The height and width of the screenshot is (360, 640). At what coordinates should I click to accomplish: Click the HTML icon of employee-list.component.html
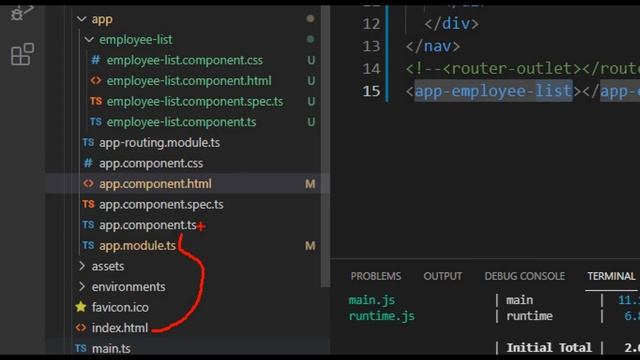click(x=96, y=81)
